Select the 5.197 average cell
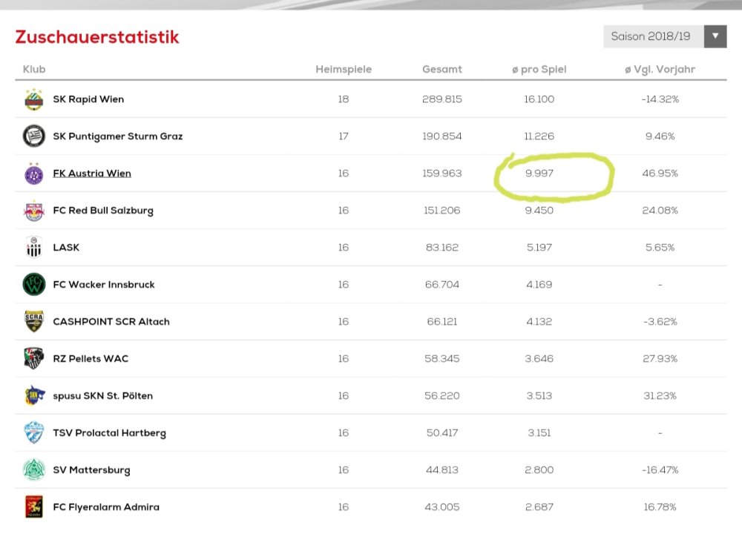The height and width of the screenshot is (560, 742). point(539,248)
